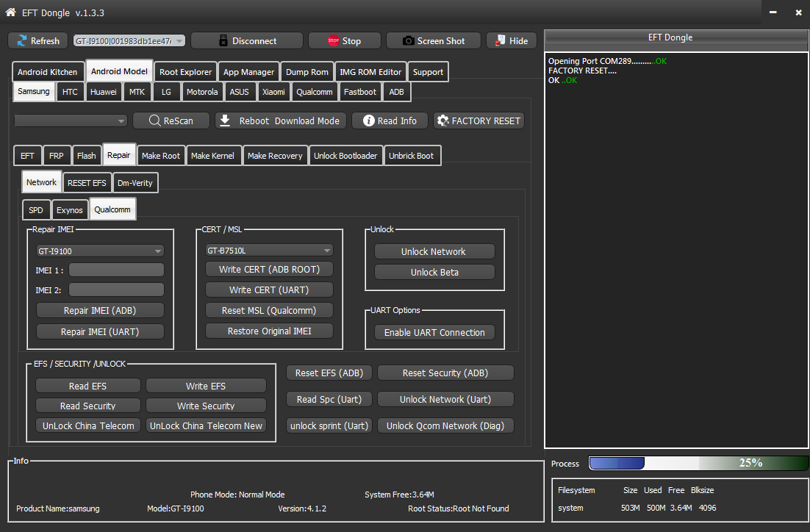The height and width of the screenshot is (532, 810).
Task: Open App Manager tab
Action: point(248,72)
